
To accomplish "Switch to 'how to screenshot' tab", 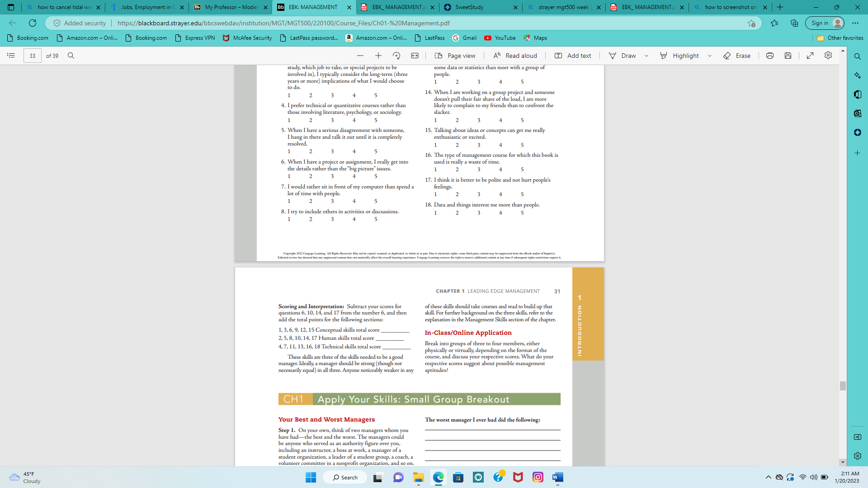I will click(731, 7).
